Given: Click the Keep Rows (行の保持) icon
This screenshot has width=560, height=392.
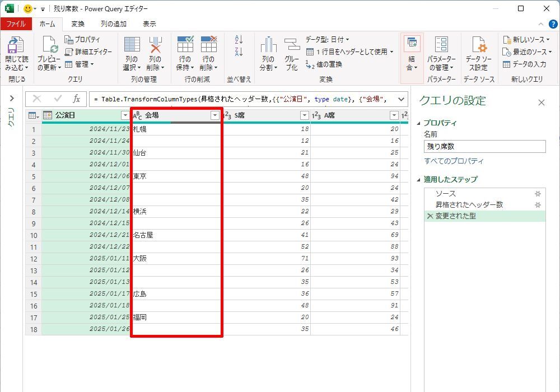Looking at the screenshot, I should point(185,45).
